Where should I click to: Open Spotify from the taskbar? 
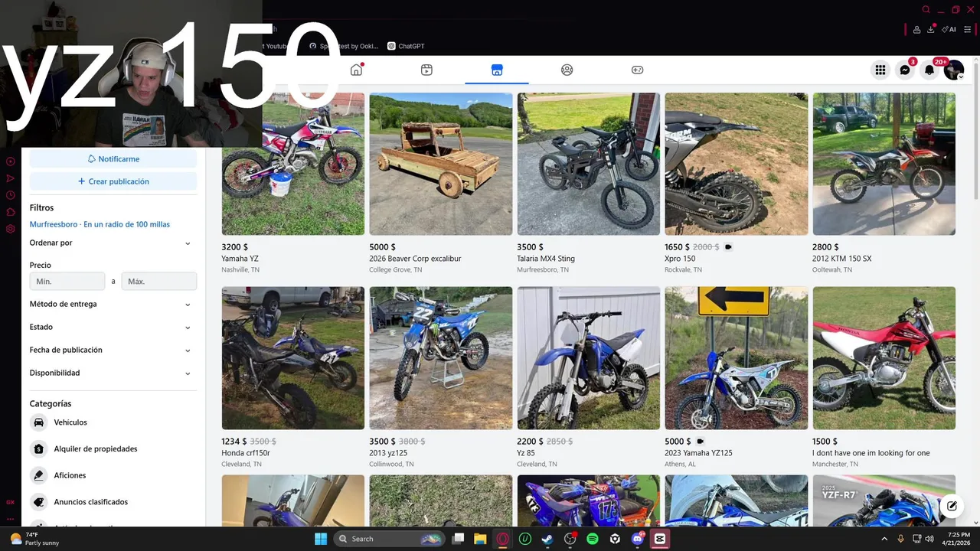(x=593, y=539)
